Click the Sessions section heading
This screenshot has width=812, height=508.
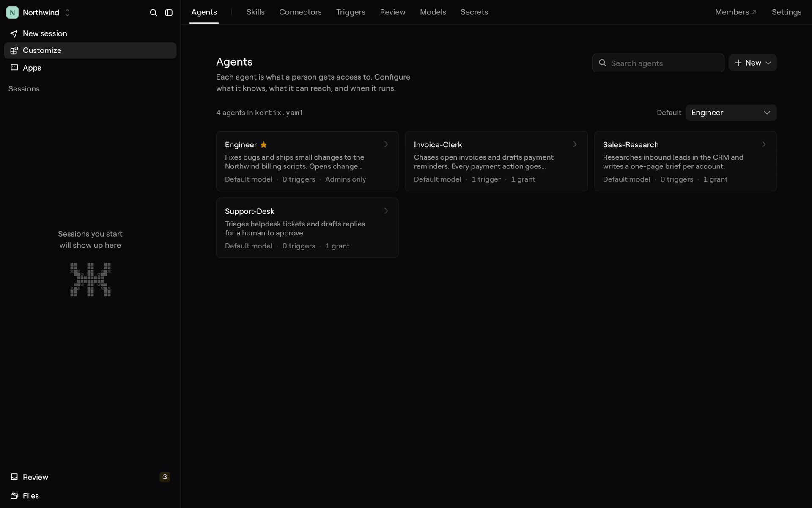point(24,89)
